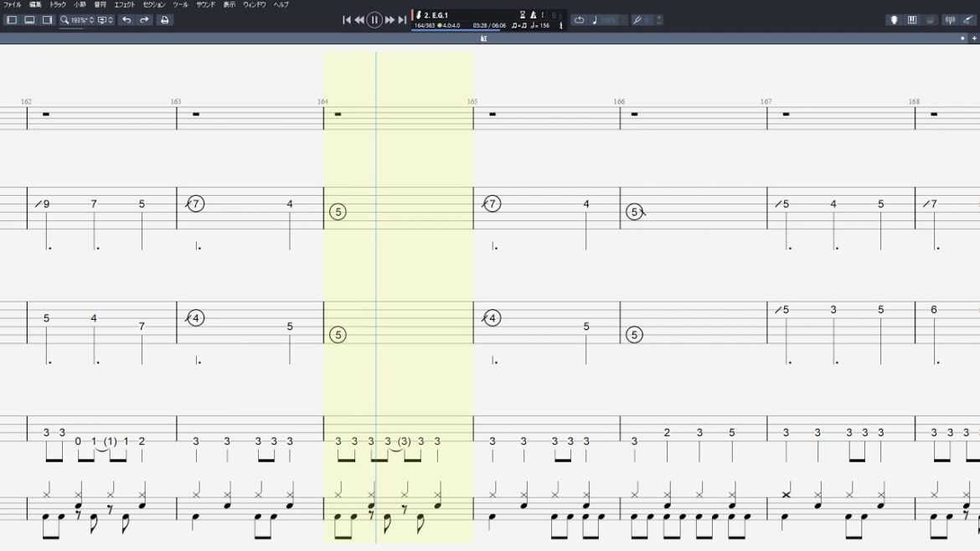The height and width of the screenshot is (551, 980).
Task: Jump to the first bar of the score
Action: (347, 20)
